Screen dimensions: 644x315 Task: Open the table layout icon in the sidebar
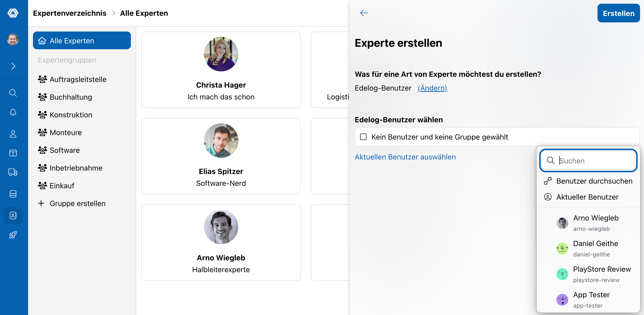[13, 153]
